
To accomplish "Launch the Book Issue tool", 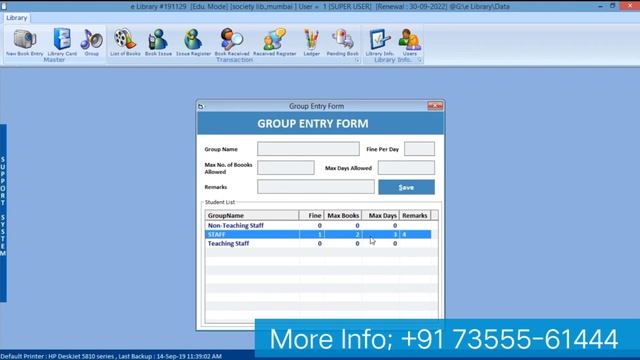I will (x=158, y=42).
